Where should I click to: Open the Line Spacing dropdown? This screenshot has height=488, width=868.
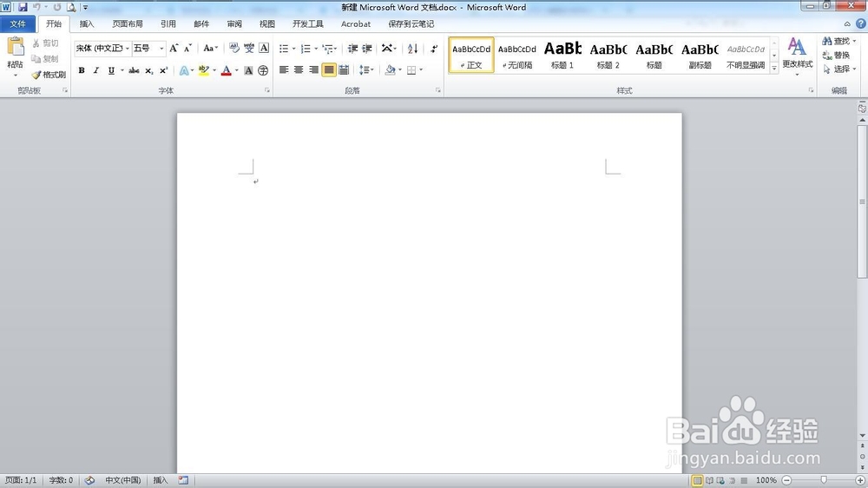366,69
